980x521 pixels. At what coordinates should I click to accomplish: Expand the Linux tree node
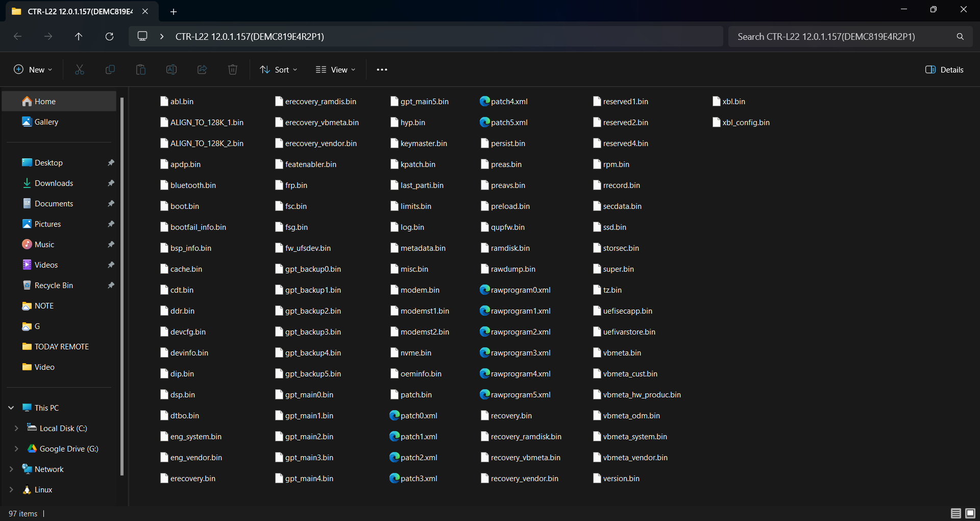pyautogui.click(x=11, y=489)
